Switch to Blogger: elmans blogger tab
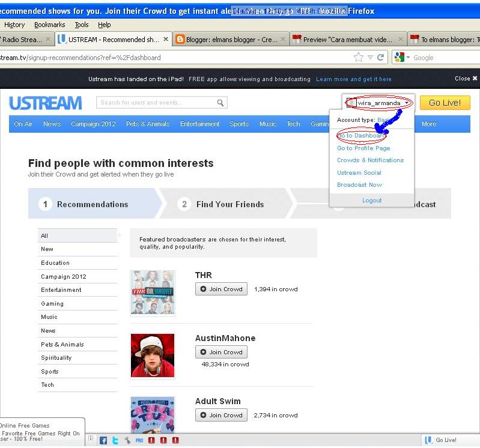Viewport: 480px width, 448px height. (x=231, y=39)
